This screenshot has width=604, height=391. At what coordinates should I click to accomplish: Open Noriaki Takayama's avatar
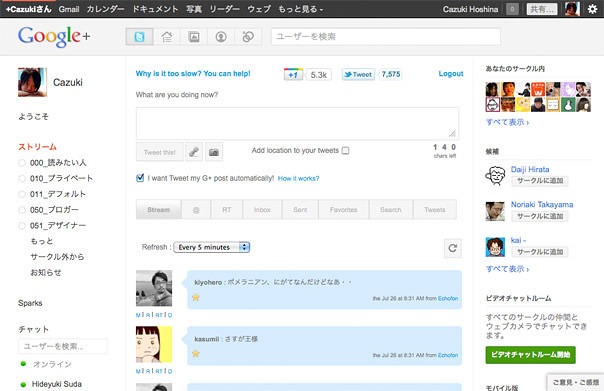[495, 211]
